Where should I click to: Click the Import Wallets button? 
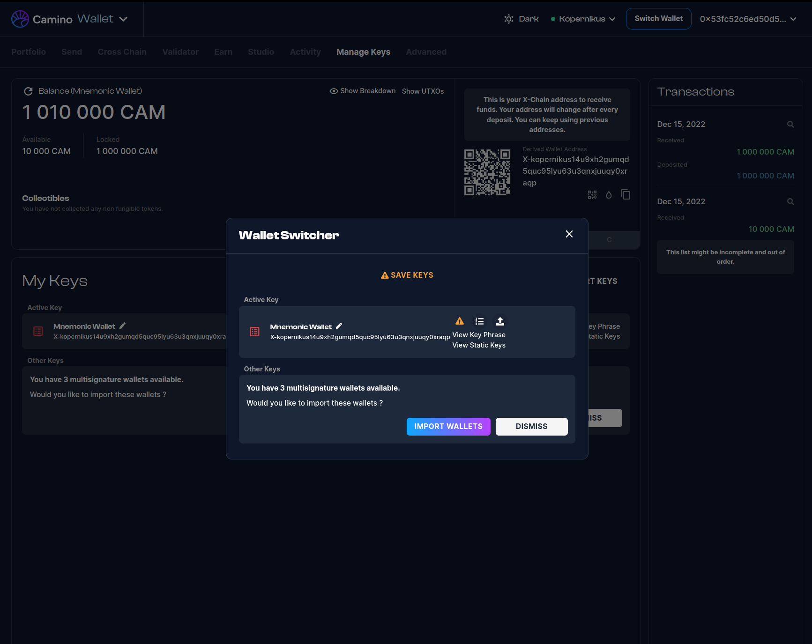coord(448,427)
